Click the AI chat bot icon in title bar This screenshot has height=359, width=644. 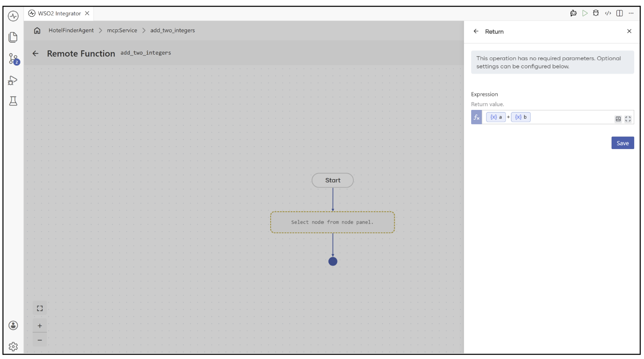pos(573,13)
